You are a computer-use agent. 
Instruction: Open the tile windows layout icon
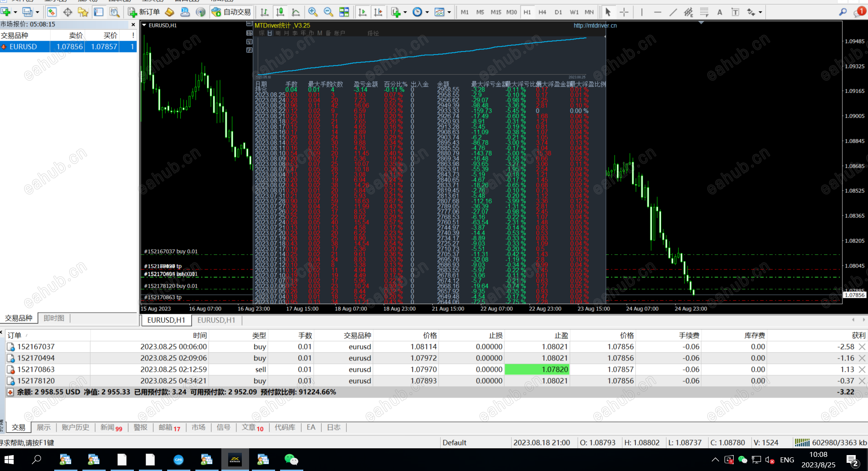pyautogui.click(x=344, y=12)
